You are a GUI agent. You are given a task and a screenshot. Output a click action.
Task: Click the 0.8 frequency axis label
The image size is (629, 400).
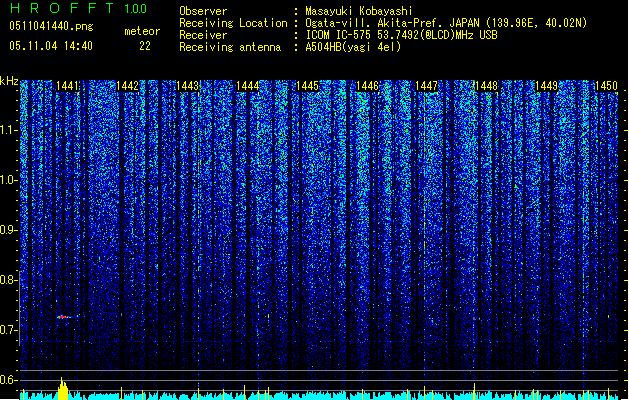9,280
